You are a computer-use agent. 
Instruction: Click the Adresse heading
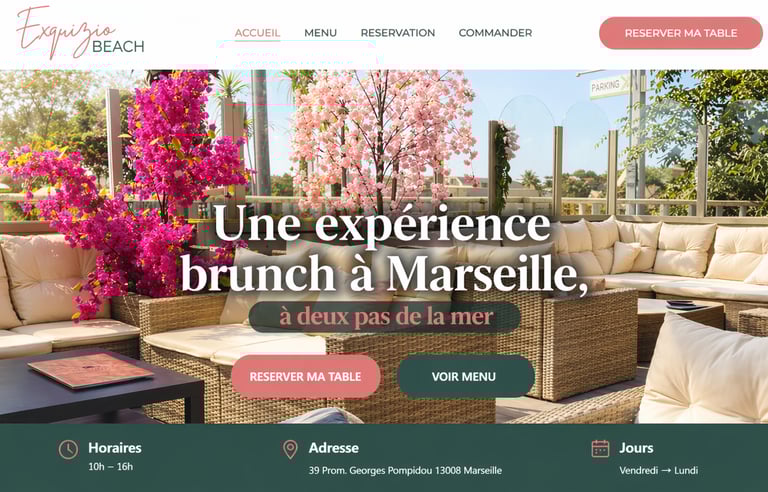334,448
